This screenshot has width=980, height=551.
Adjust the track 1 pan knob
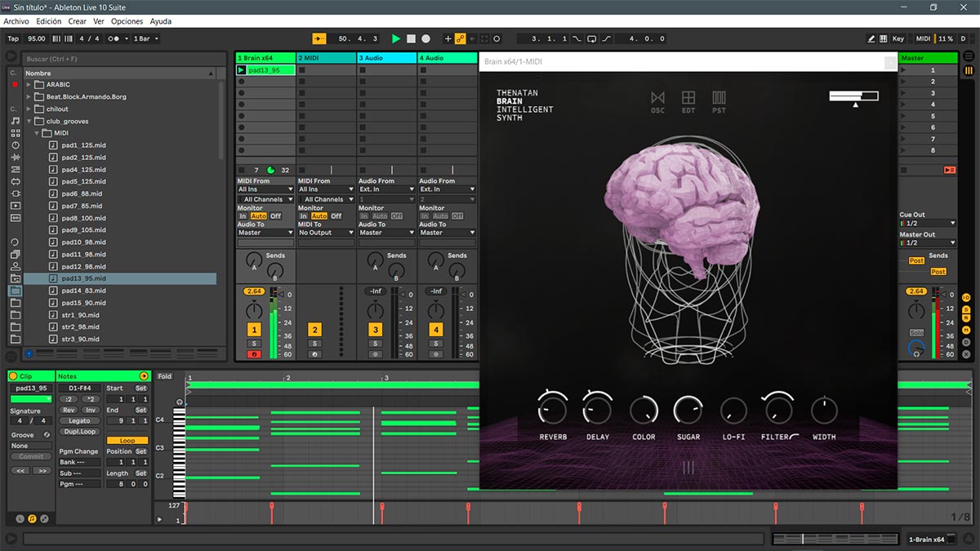coord(254,309)
